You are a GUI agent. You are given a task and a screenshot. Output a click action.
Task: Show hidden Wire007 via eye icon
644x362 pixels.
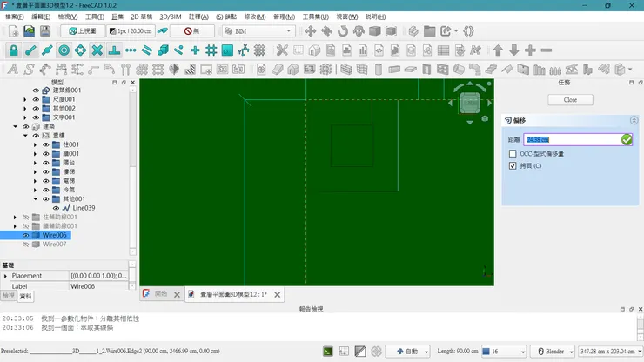tap(25, 244)
